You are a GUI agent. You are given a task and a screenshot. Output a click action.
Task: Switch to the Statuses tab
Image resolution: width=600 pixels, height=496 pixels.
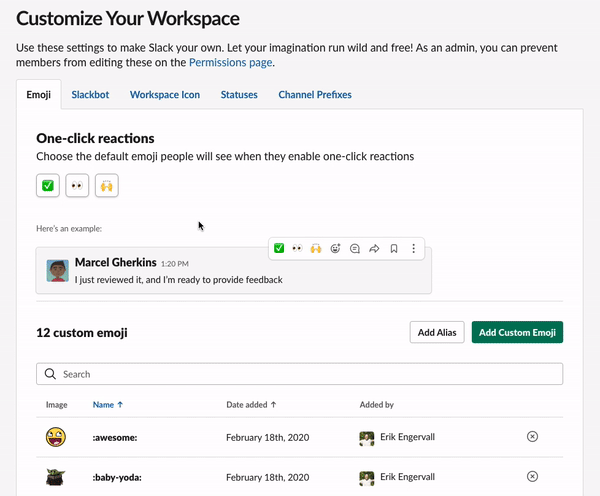pos(239,95)
